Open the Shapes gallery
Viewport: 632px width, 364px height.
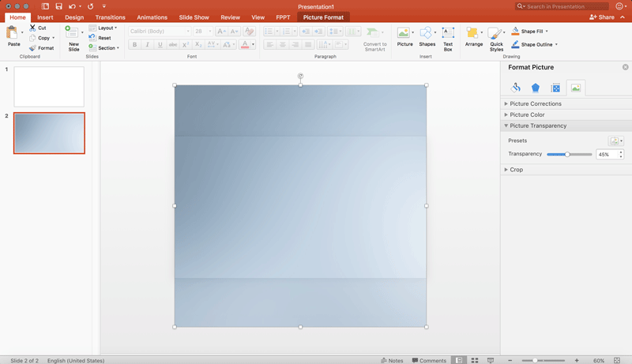427,34
